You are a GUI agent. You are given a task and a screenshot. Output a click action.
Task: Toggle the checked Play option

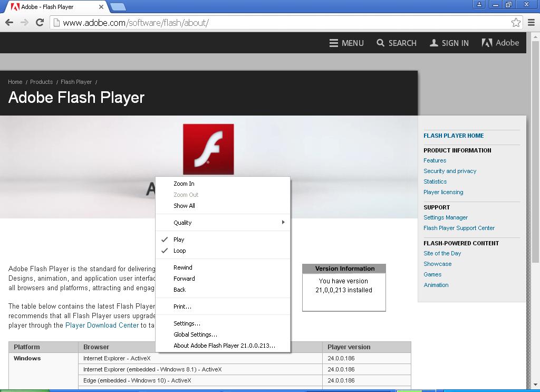(223, 240)
